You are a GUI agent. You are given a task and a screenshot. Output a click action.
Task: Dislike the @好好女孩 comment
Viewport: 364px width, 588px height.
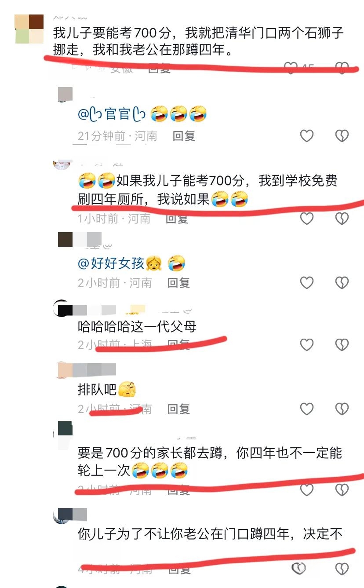pos(342,282)
